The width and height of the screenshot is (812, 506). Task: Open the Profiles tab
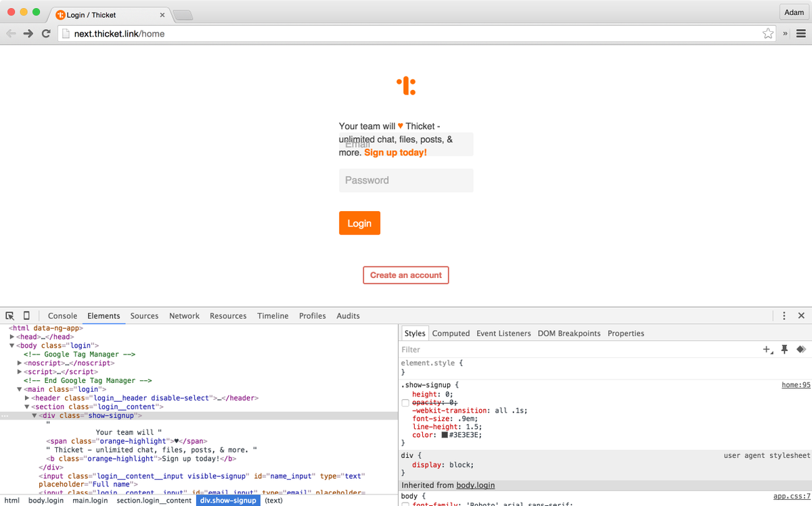tap(313, 316)
